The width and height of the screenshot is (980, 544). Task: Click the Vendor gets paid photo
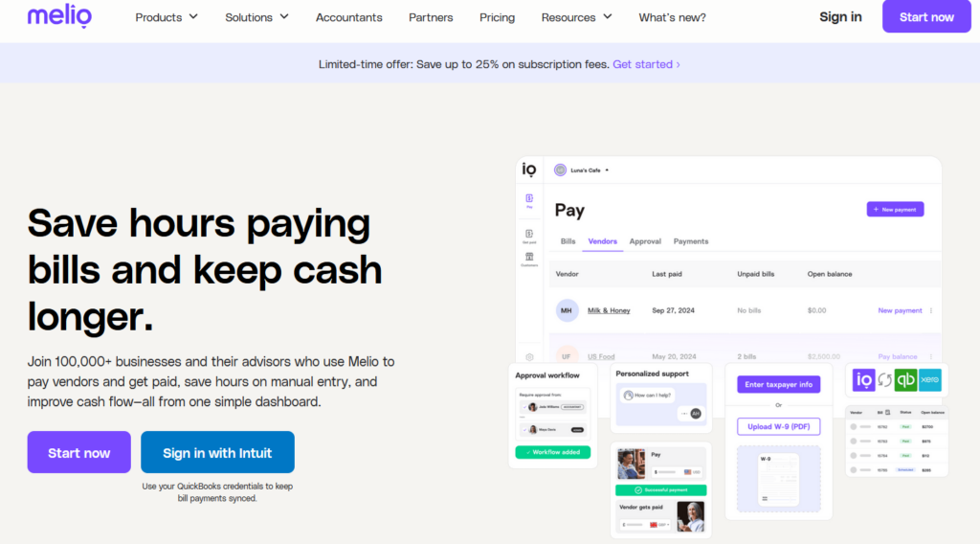pos(691,516)
